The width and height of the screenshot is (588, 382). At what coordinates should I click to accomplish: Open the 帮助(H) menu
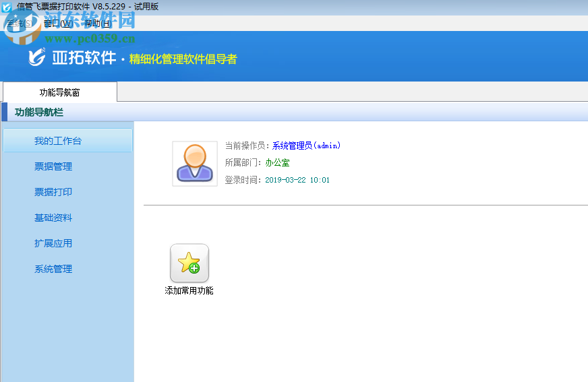point(98,23)
